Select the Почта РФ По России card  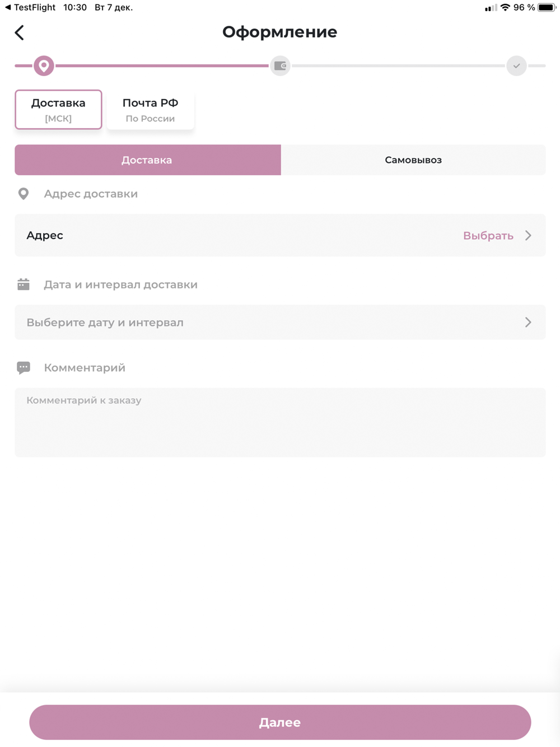(150, 110)
